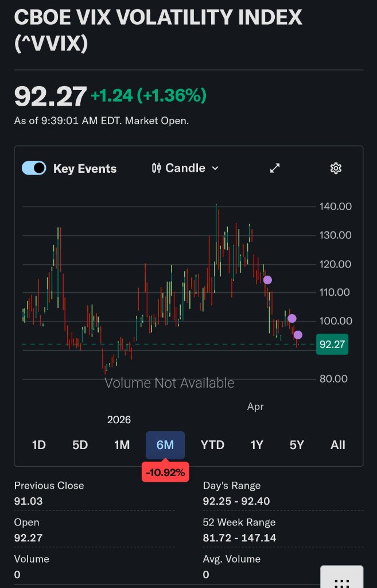The image size is (377, 588).
Task: Click the green 92.27 price axis label
Action: (332, 345)
